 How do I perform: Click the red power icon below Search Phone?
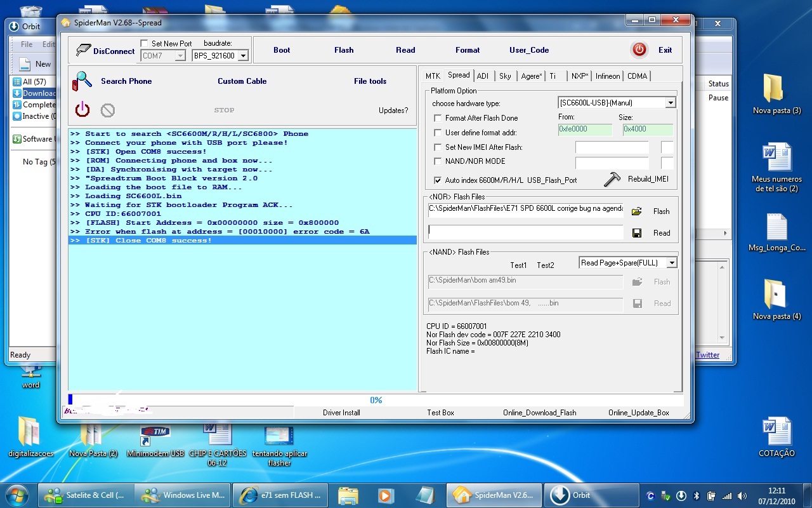click(x=82, y=110)
